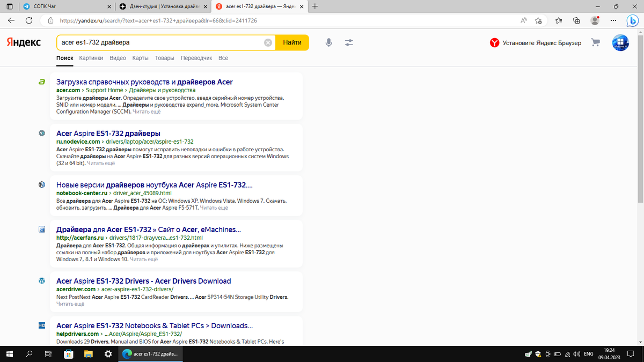Screen dimensions: 644x362
Task: Click the lock icon in the address bar
Action: click(50, 20)
